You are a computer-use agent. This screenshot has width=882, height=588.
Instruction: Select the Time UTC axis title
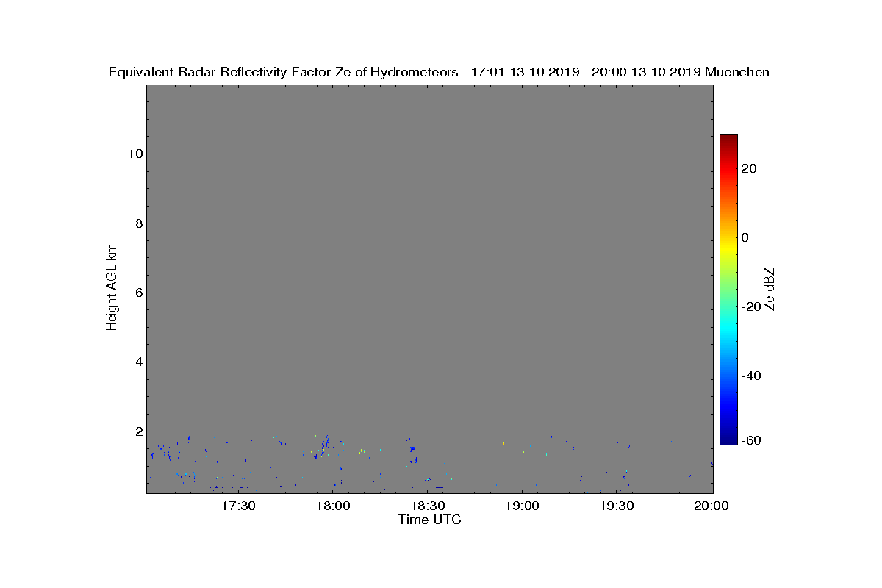tap(429, 520)
